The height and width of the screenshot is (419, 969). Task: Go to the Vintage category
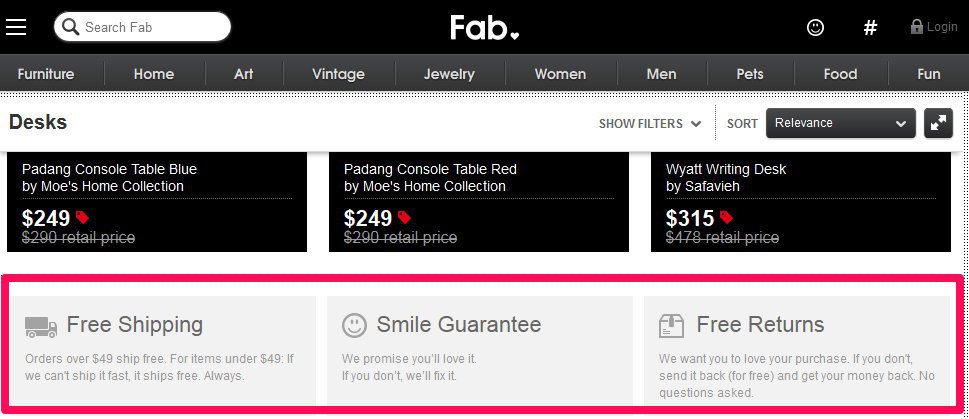click(x=338, y=74)
